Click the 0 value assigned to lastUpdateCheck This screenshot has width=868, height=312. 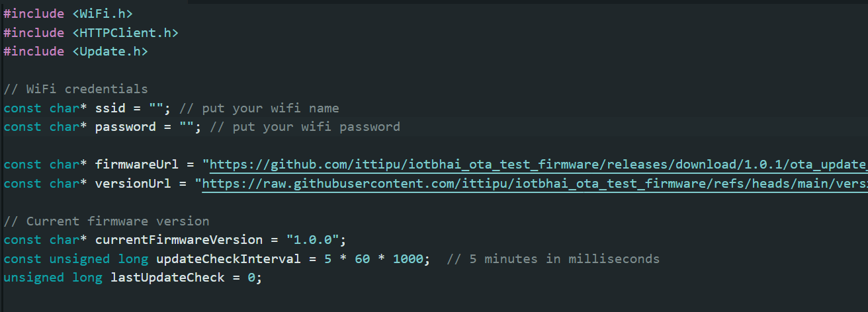pos(251,278)
